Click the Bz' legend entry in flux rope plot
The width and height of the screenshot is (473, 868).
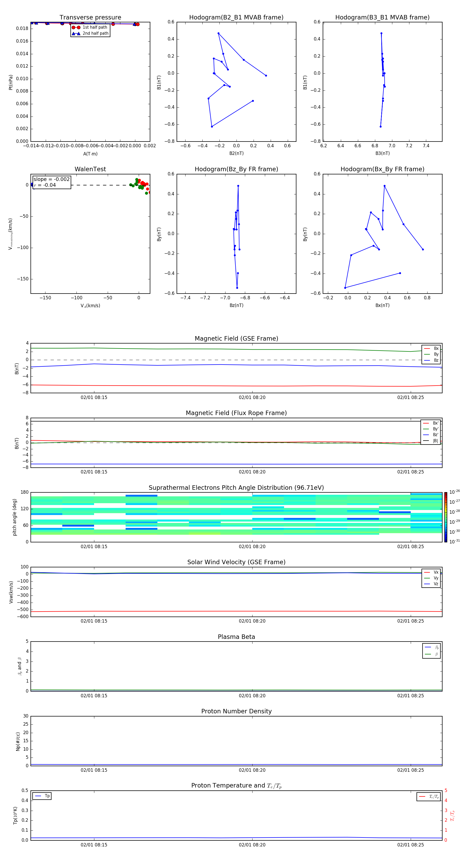pos(431,435)
